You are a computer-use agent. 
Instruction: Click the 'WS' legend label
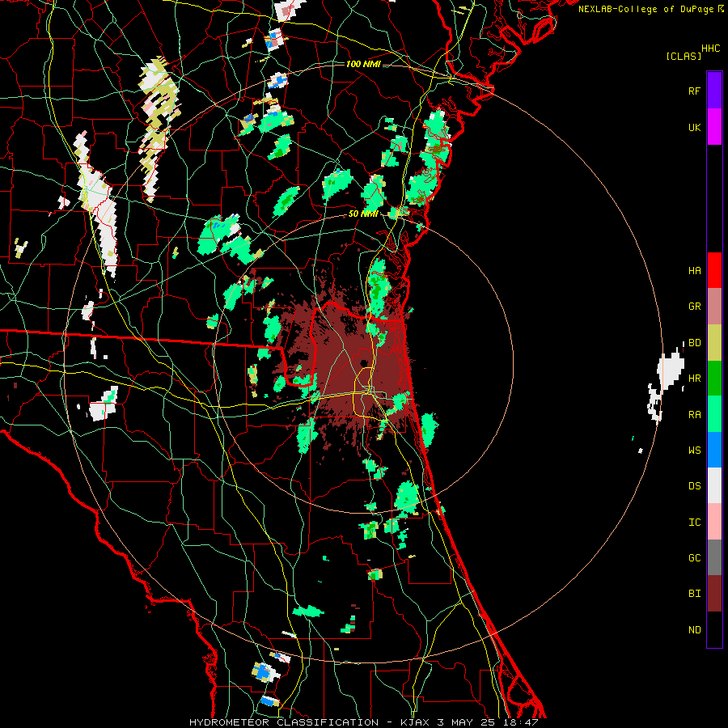click(x=694, y=451)
